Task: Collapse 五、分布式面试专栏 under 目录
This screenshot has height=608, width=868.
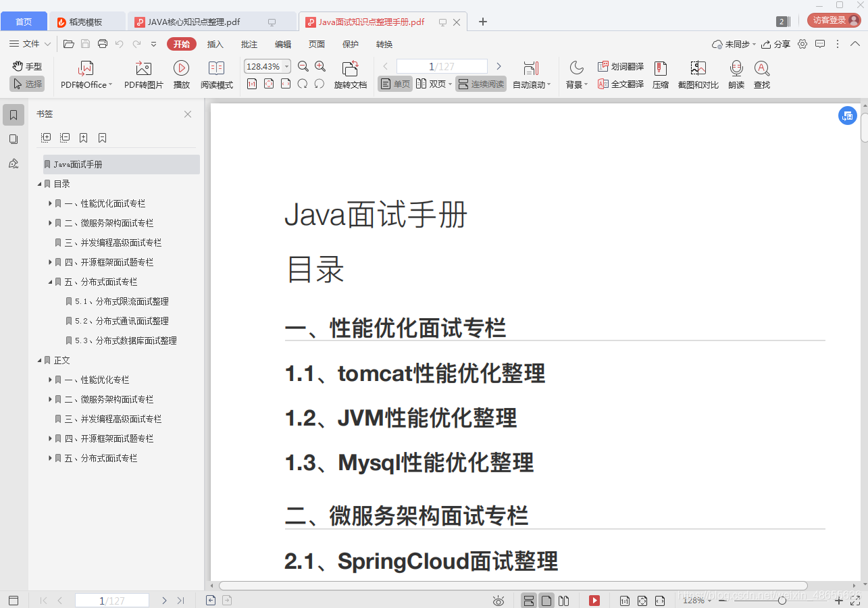Action: pos(50,282)
